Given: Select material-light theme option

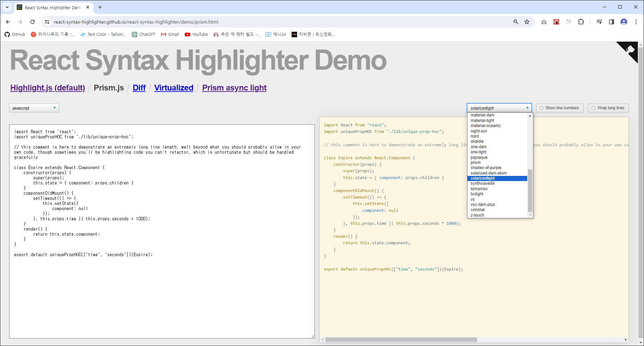Looking at the screenshot, I should click(497, 121).
